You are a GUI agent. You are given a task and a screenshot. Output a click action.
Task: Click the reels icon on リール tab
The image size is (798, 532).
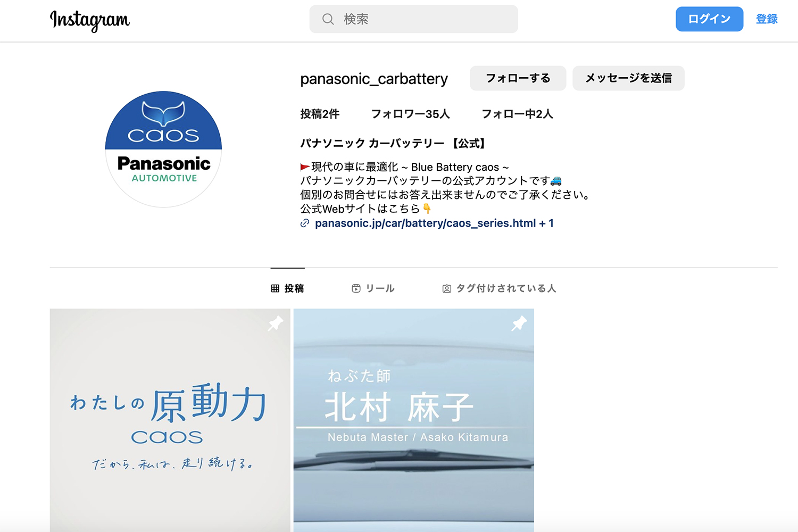coord(356,288)
